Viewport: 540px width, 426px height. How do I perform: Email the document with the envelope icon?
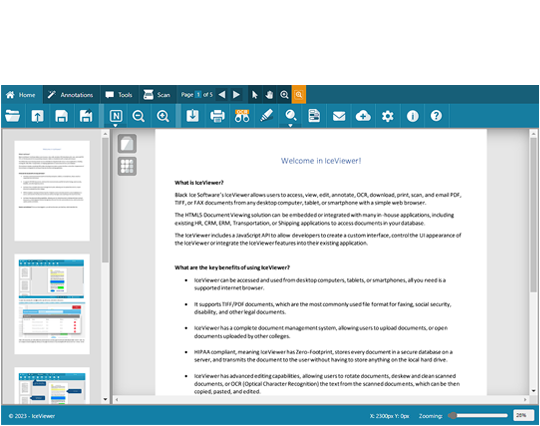coord(339,116)
